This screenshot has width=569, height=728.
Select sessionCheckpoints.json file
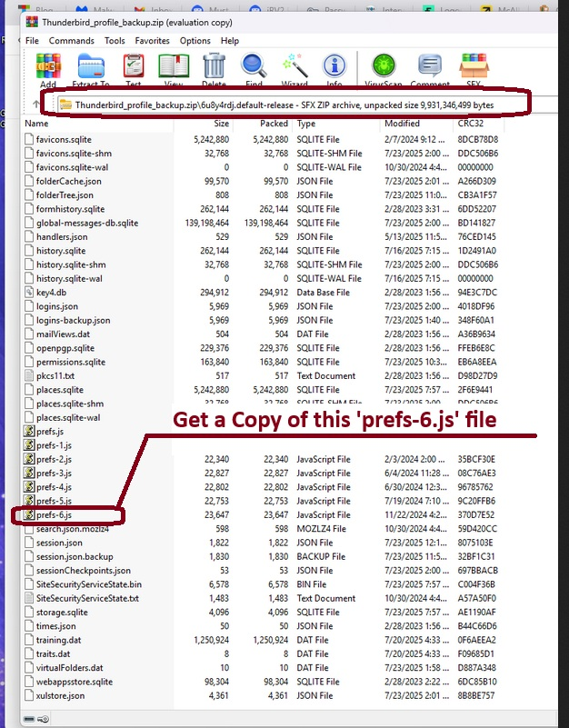click(84, 571)
